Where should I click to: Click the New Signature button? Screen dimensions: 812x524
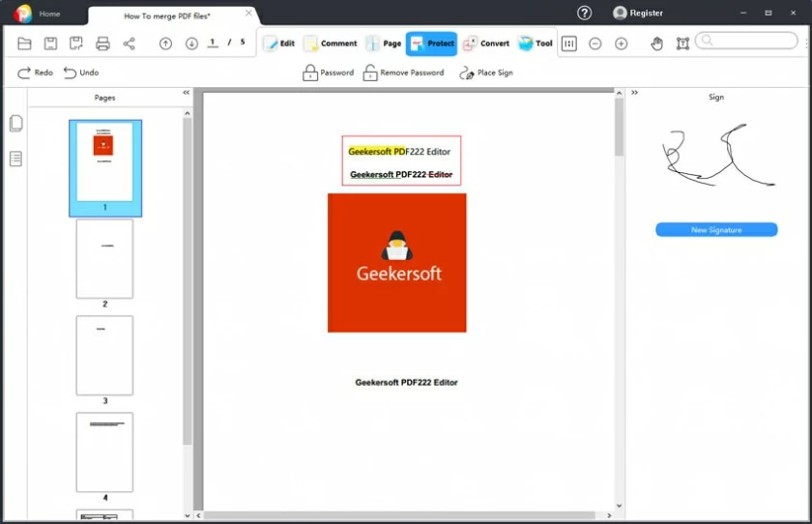[716, 230]
